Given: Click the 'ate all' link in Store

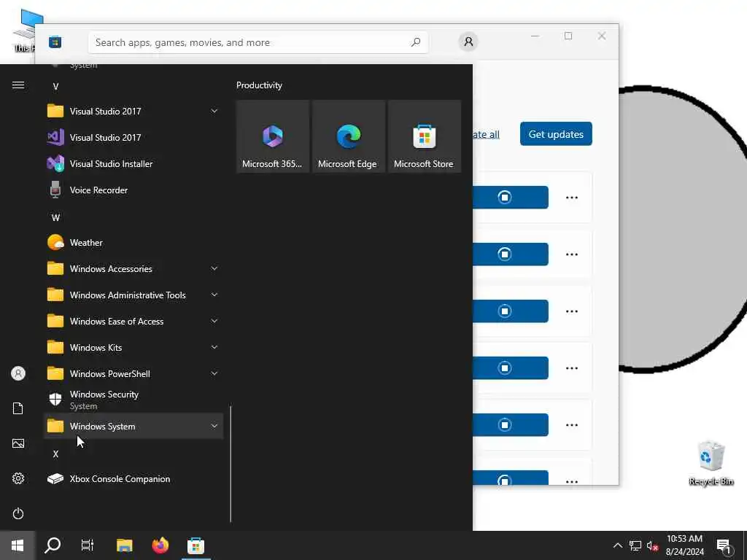Looking at the screenshot, I should pyautogui.click(x=486, y=134).
